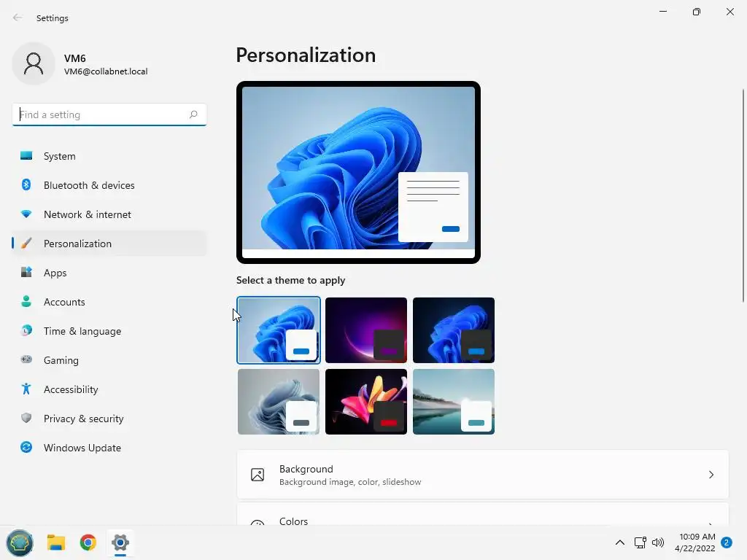This screenshot has height=560, width=747.
Task: Launch Google Chrome from the taskbar
Action: click(x=88, y=542)
